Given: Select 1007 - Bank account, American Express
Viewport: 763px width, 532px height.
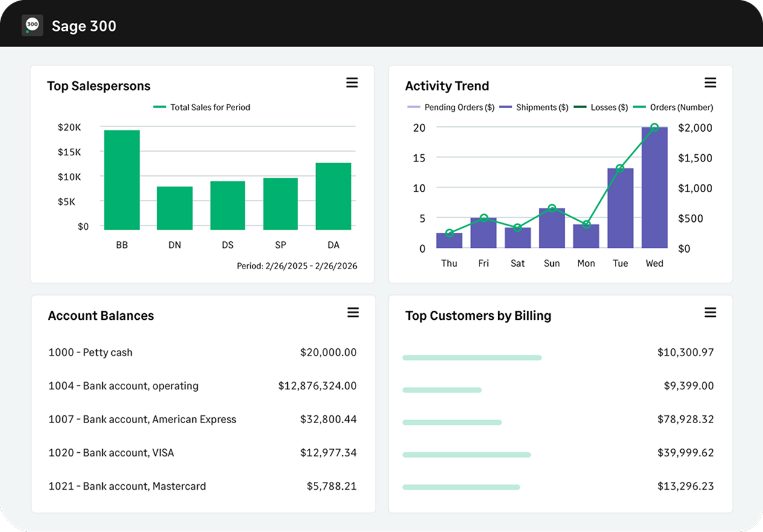Looking at the screenshot, I should click(203, 419).
